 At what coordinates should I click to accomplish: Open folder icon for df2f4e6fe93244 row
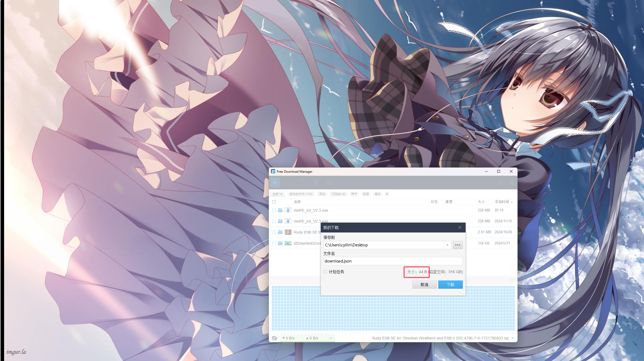click(280, 243)
